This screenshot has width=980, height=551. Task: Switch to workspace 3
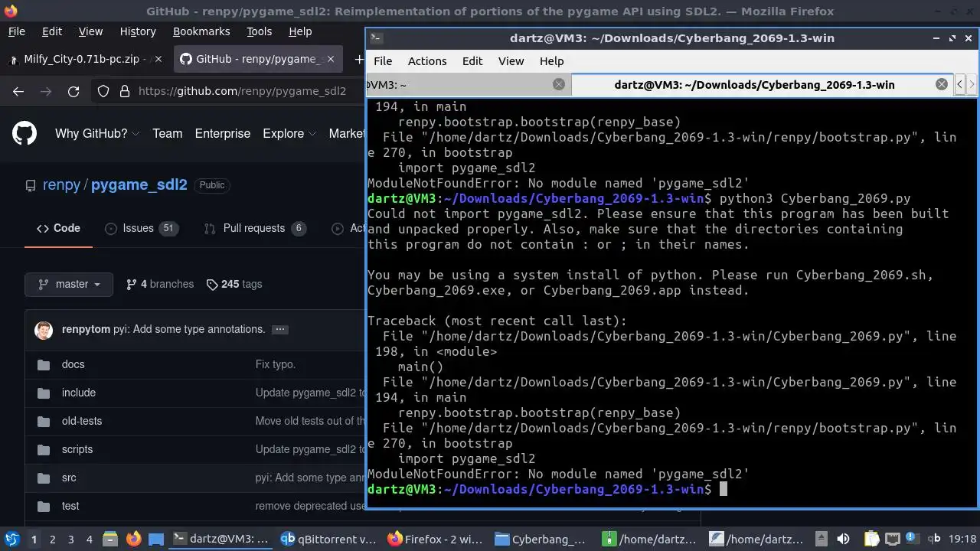[70, 540]
